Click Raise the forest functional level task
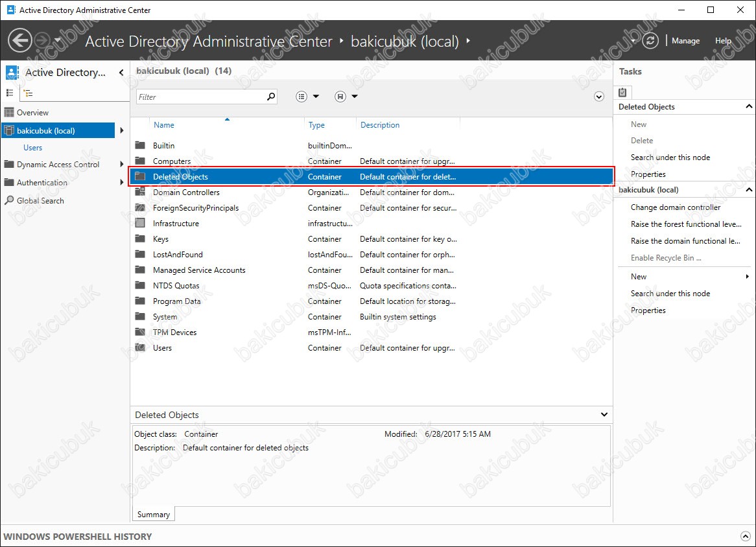The width and height of the screenshot is (756, 547). pos(686,224)
